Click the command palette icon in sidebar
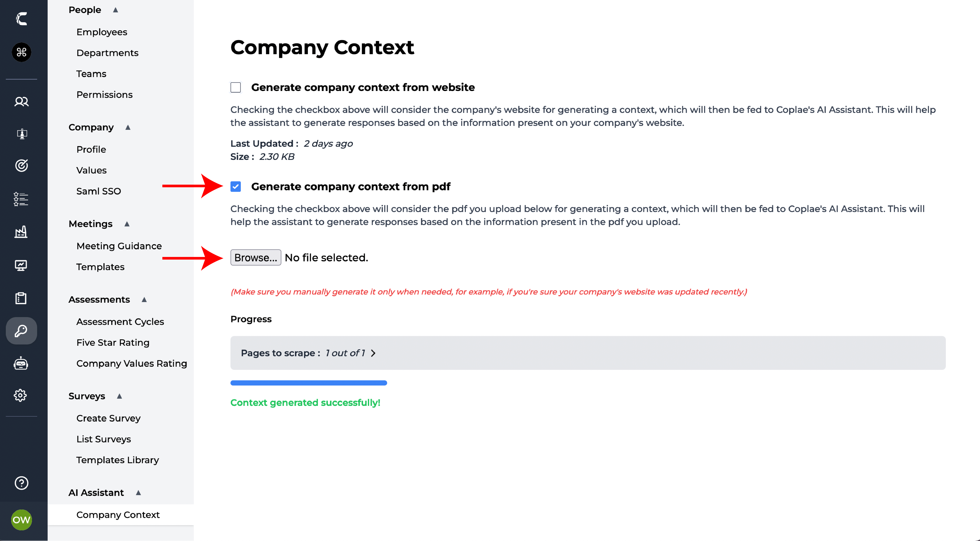The height and width of the screenshot is (541, 980). 21,52
